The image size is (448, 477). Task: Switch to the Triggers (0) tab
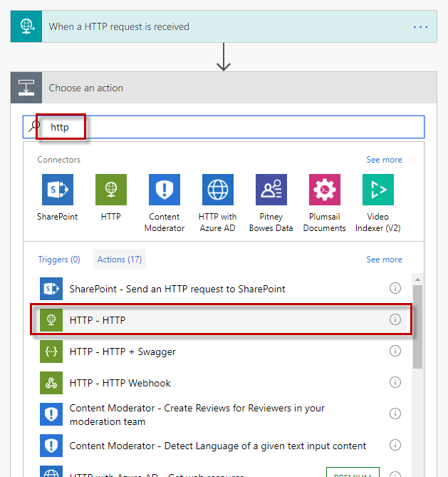tap(59, 260)
